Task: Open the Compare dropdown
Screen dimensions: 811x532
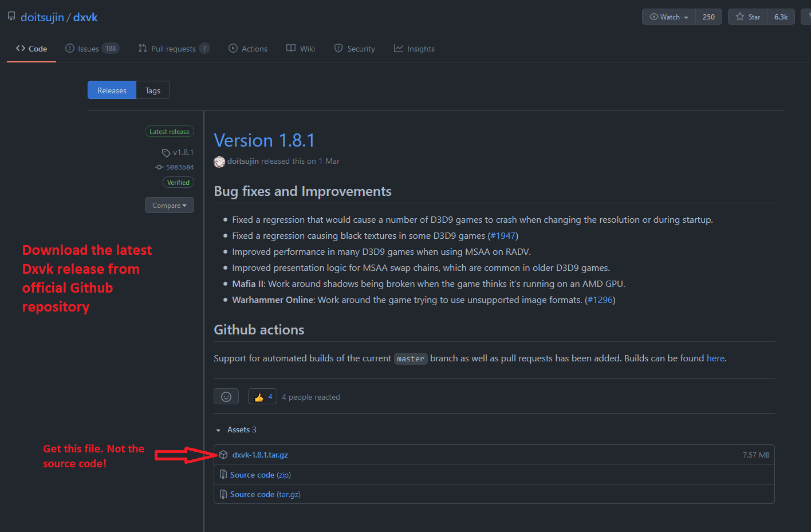Action: click(x=169, y=205)
